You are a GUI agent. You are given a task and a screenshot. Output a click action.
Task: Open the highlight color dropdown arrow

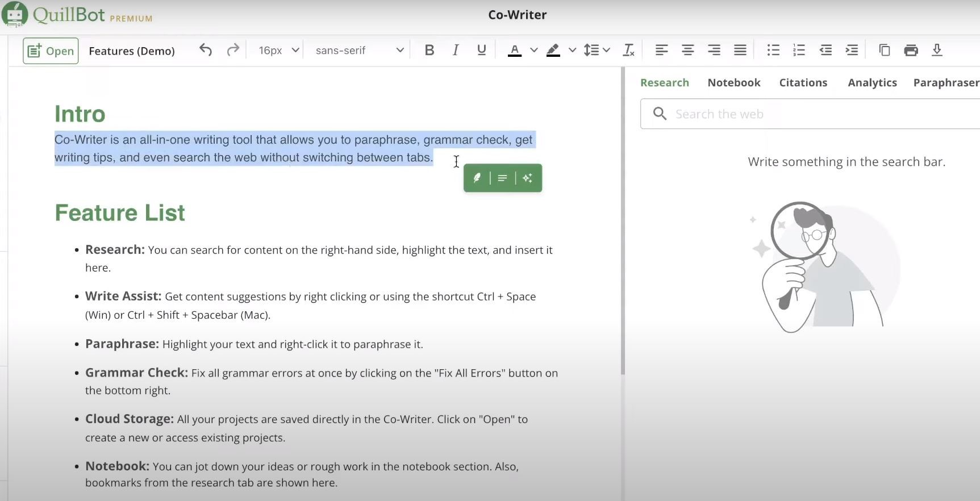573,51
